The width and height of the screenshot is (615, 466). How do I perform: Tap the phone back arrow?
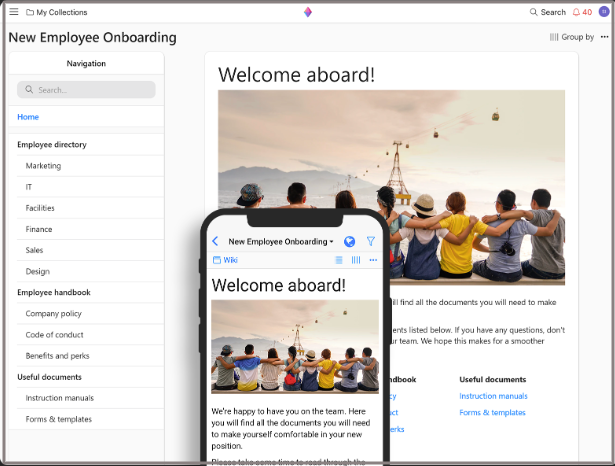click(215, 241)
